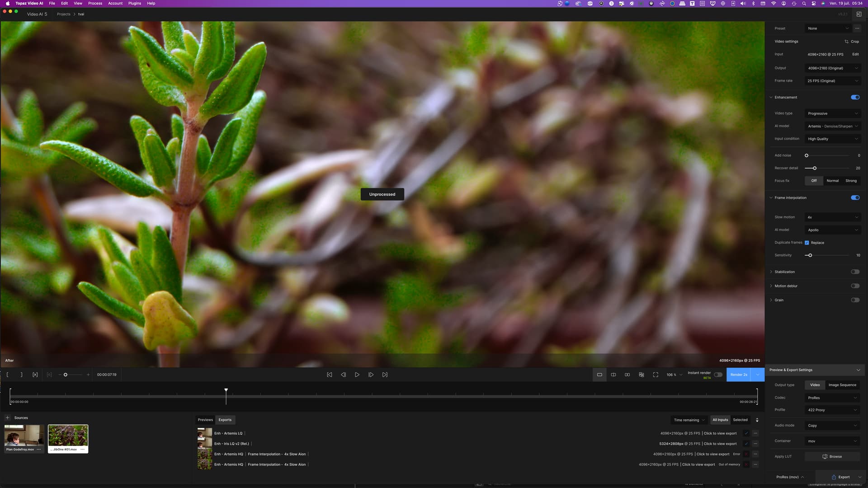Image resolution: width=868 pixels, height=488 pixels.
Task: Enter fullscreen preview
Action: coord(656,375)
